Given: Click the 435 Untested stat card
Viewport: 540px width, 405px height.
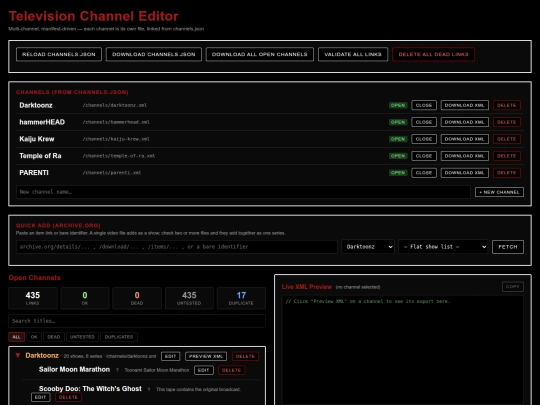Looking at the screenshot, I should pos(189,298).
